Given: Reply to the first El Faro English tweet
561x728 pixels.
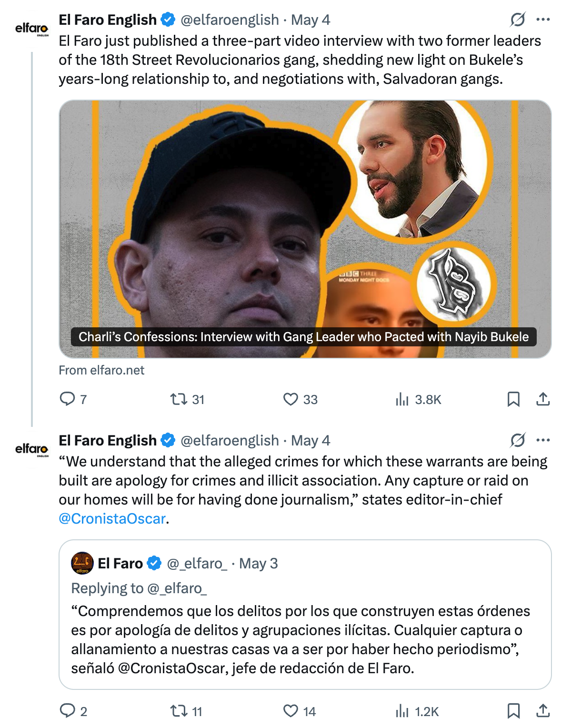Looking at the screenshot, I should tap(67, 399).
